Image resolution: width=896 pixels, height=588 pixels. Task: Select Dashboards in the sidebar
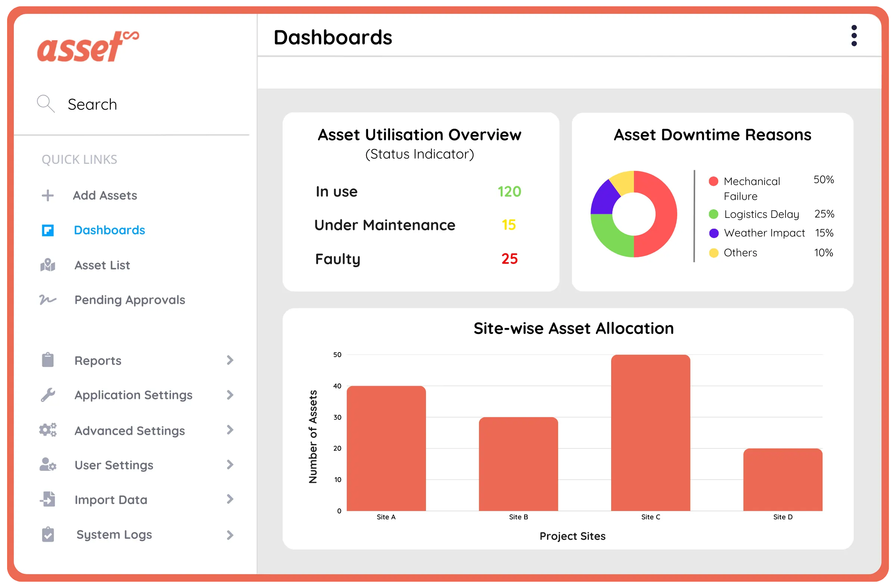[109, 230]
